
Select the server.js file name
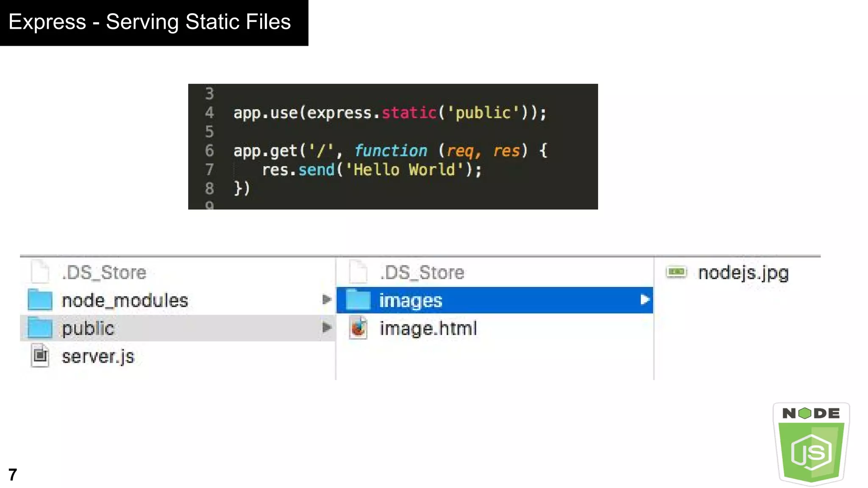point(98,357)
